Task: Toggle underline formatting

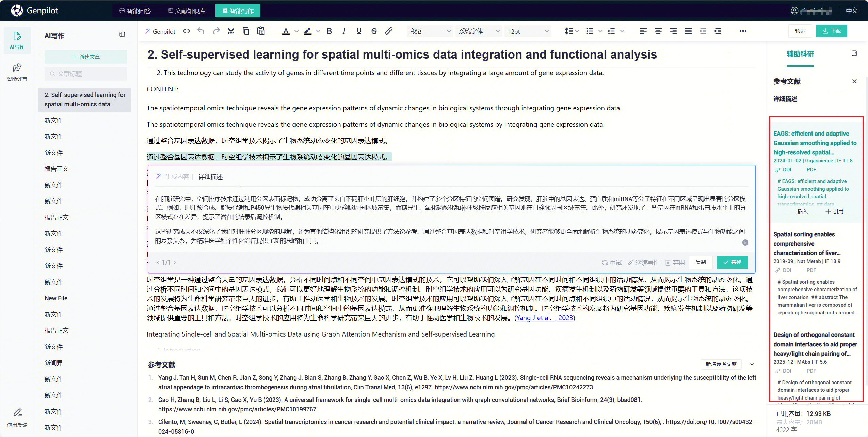Action: (359, 31)
